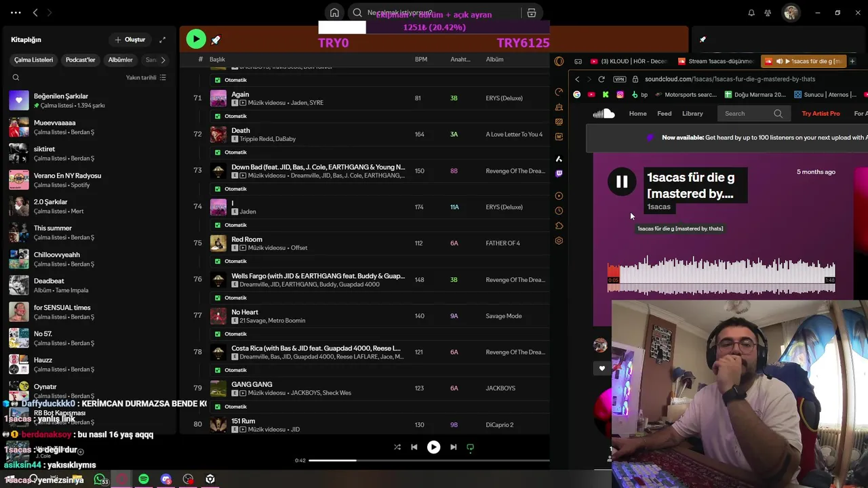This screenshot has width=868, height=488.
Task: Click the Try Artist Pro link
Action: coord(821,114)
